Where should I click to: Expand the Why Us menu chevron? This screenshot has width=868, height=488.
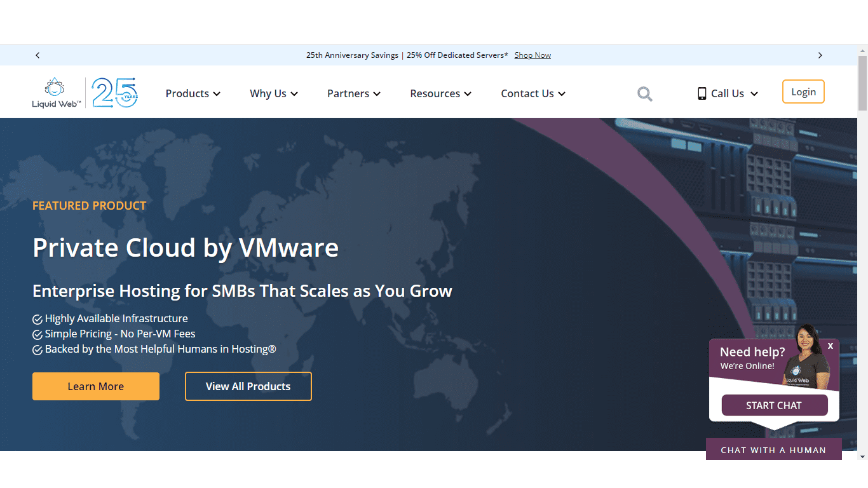(x=294, y=94)
